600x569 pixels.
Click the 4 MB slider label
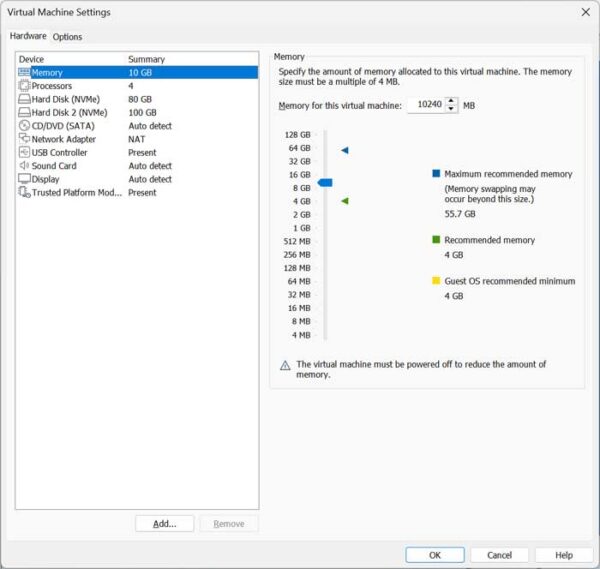coord(301,335)
